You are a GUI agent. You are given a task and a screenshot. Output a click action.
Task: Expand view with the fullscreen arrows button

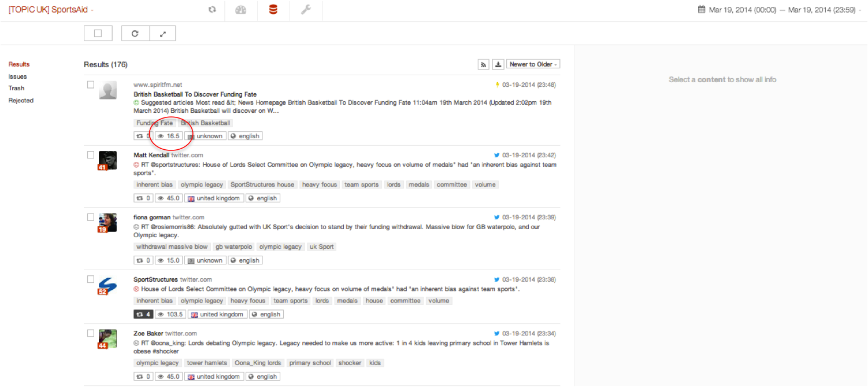[163, 34]
